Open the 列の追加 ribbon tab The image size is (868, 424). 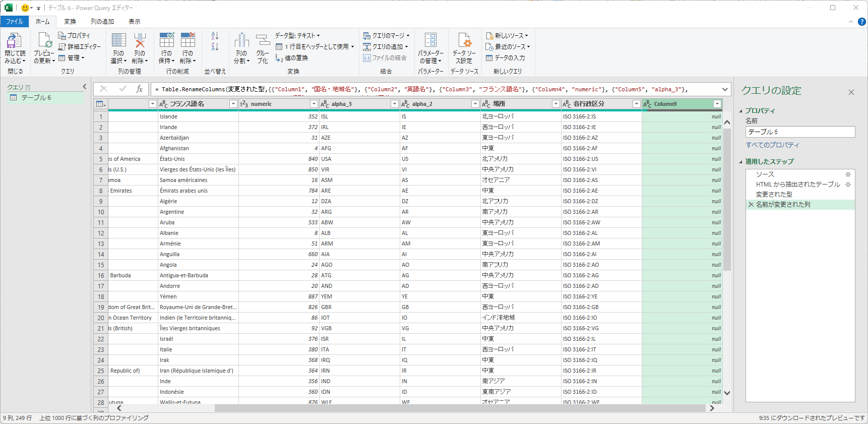point(102,22)
